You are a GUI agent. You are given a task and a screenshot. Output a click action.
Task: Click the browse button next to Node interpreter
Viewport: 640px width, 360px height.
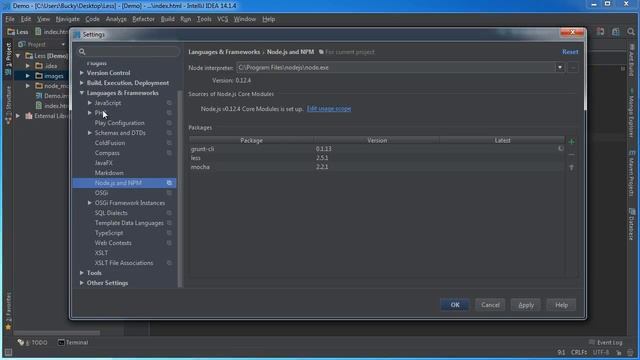click(573, 67)
